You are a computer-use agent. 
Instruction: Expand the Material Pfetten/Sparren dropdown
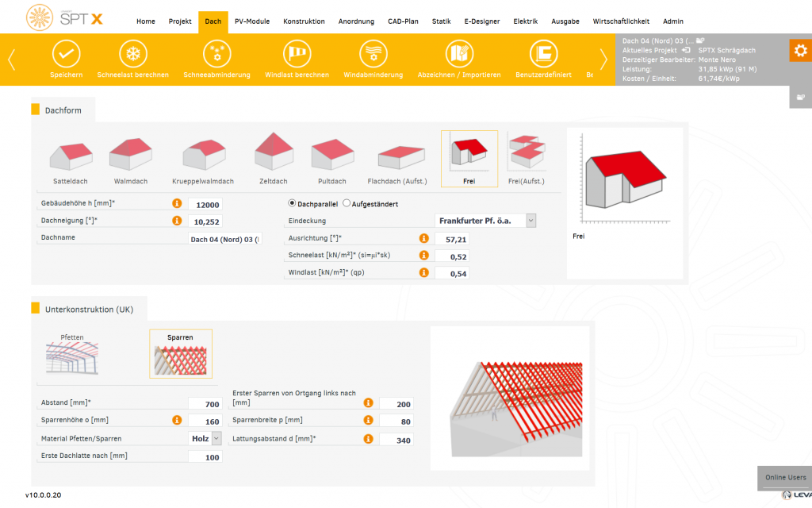coord(216,438)
